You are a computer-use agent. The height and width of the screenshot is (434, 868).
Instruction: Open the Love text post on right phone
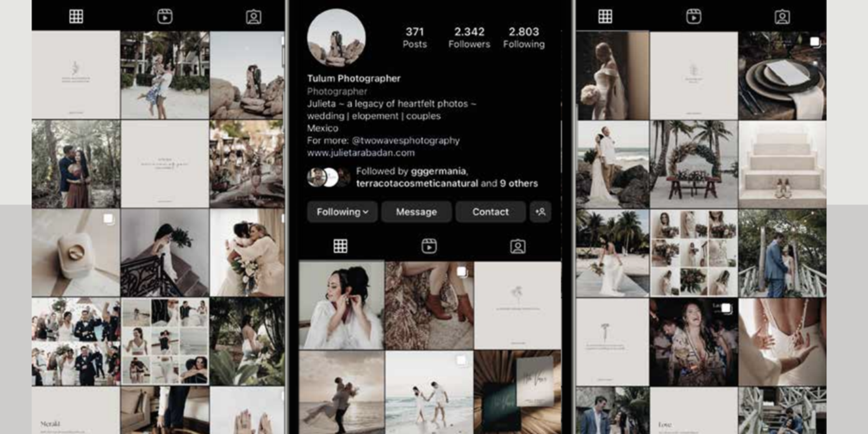pos(694,411)
